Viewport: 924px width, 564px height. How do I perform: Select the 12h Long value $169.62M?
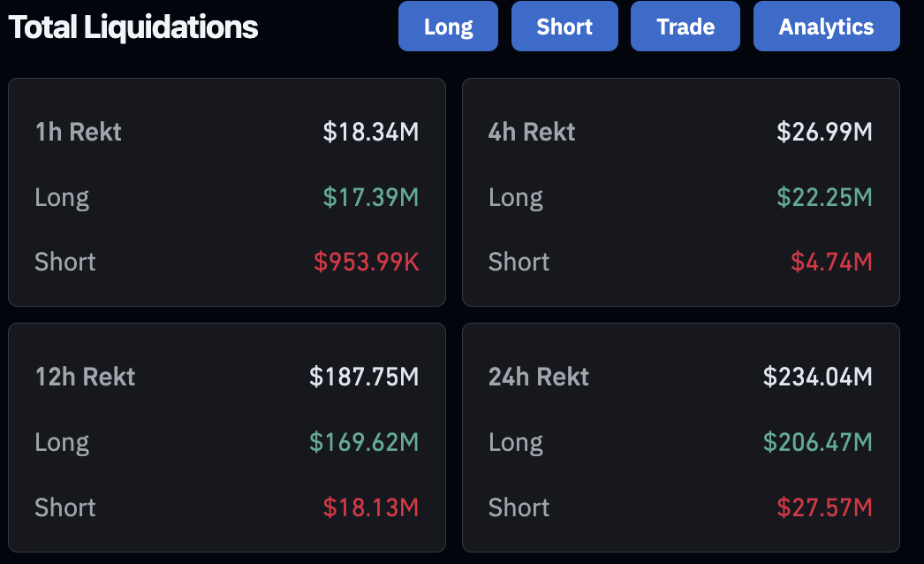tap(364, 442)
